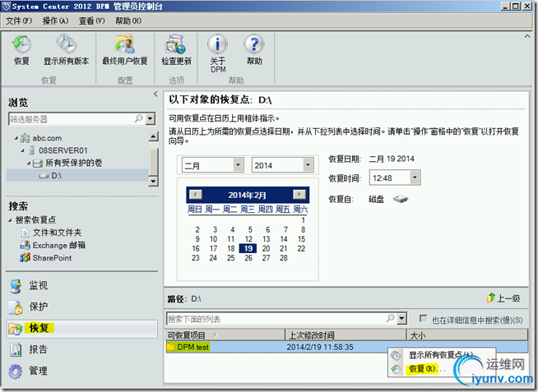Sort by 可恢复项目 column header
Screen dimensions: 538x392
(x=225, y=334)
